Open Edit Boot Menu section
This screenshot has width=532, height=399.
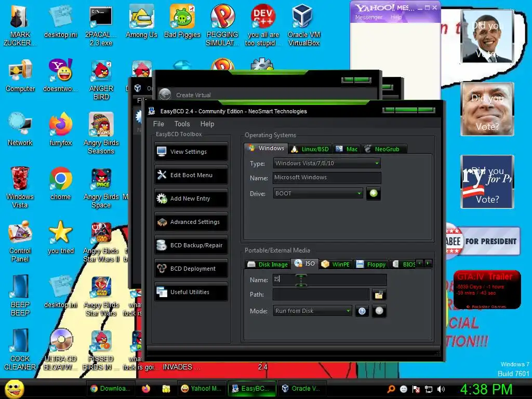click(x=191, y=175)
